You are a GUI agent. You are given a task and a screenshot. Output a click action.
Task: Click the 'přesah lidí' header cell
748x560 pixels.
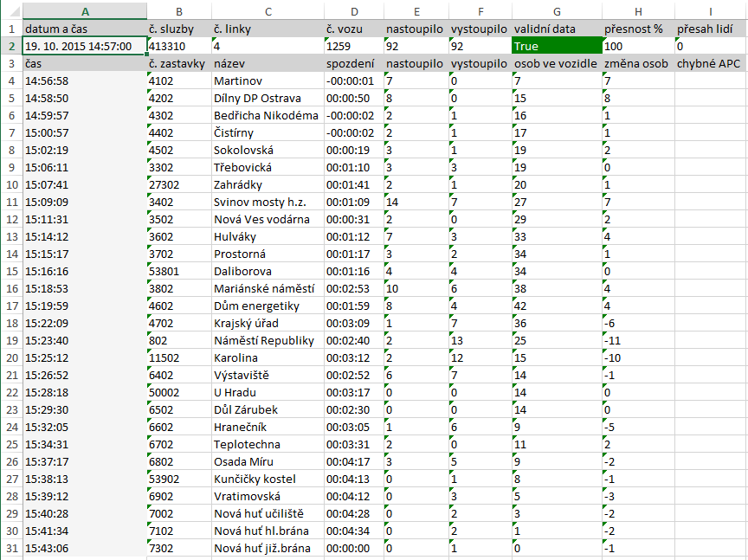pyautogui.click(x=711, y=29)
